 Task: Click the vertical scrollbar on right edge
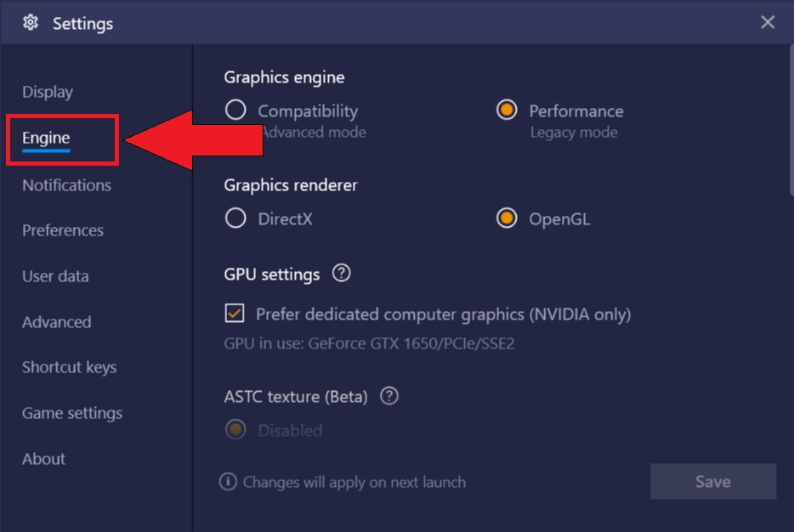point(791,120)
